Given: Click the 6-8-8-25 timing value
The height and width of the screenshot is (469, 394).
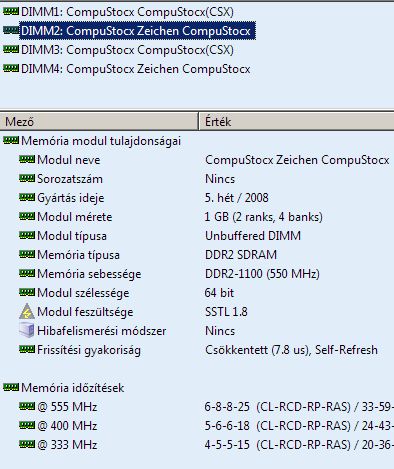Looking at the screenshot, I should [227, 407].
